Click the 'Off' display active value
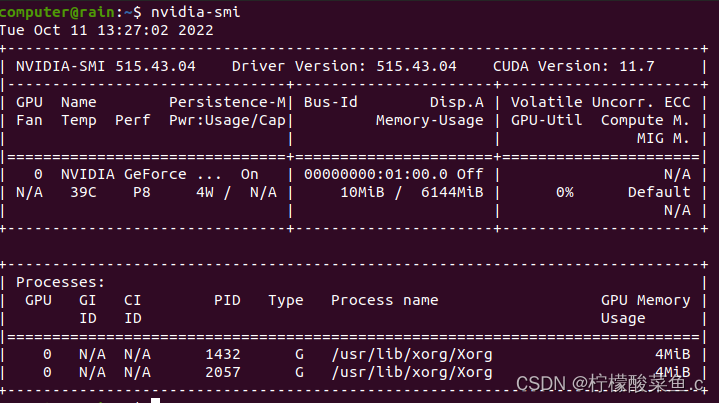The height and width of the screenshot is (403, 719). [470, 175]
